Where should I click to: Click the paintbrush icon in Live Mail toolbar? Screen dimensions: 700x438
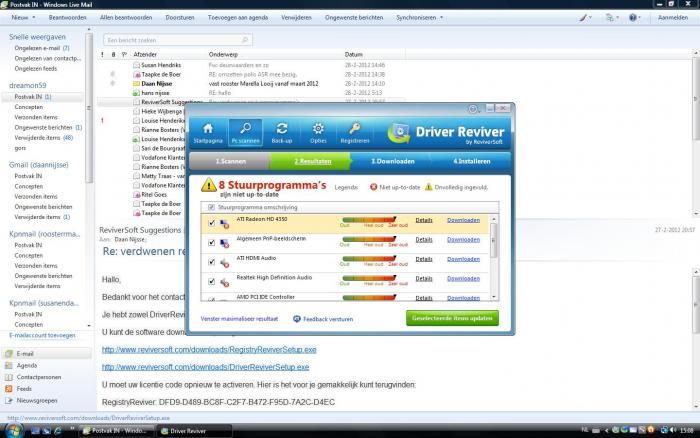point(583,18)
